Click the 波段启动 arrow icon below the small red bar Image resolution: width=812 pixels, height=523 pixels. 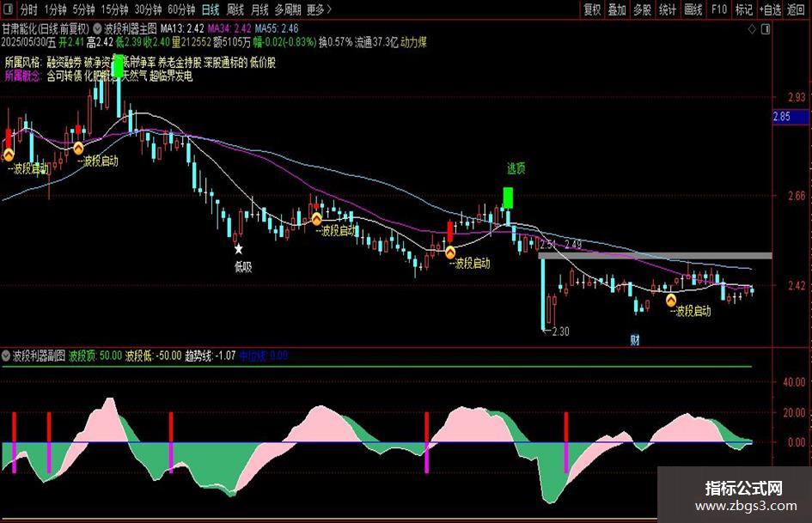78,149
